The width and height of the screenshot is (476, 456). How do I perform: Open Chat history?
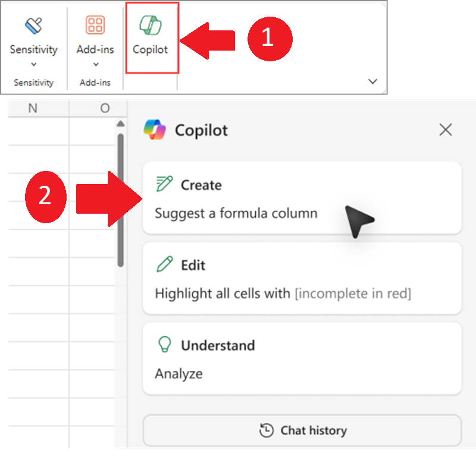(302, 430)
